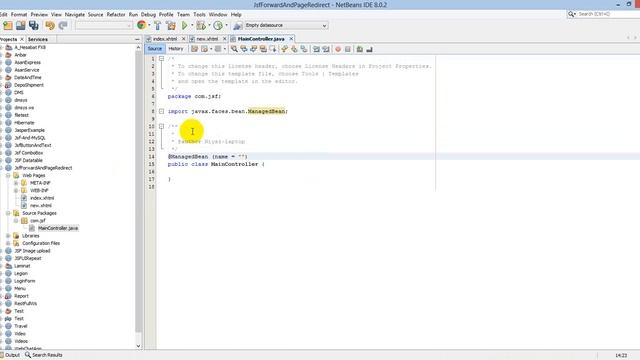
Task: Open the Debug menu
Action: 148,14
